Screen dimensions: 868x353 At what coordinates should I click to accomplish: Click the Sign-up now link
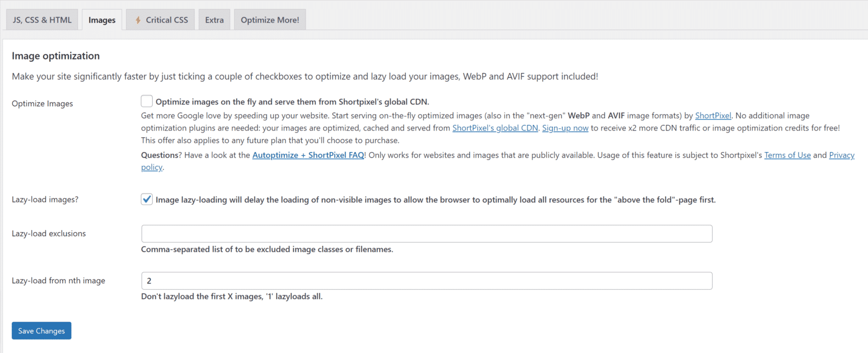pos(565,128)
